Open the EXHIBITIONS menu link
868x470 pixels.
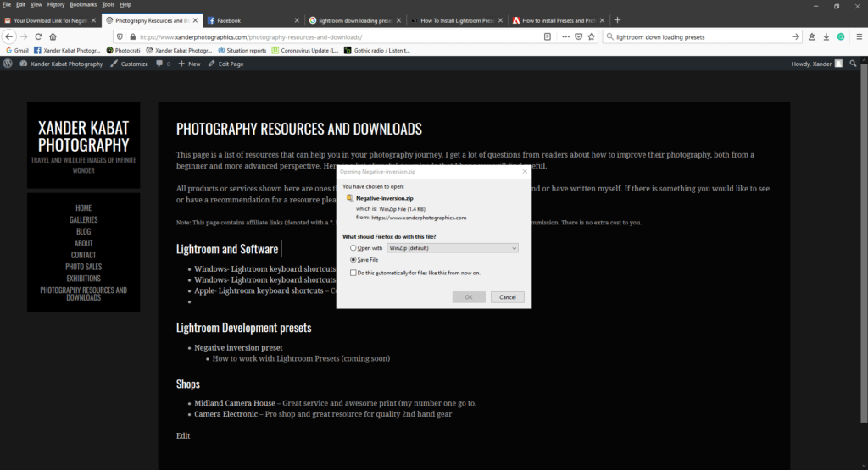pyautogui.click(x=84, y=278)
